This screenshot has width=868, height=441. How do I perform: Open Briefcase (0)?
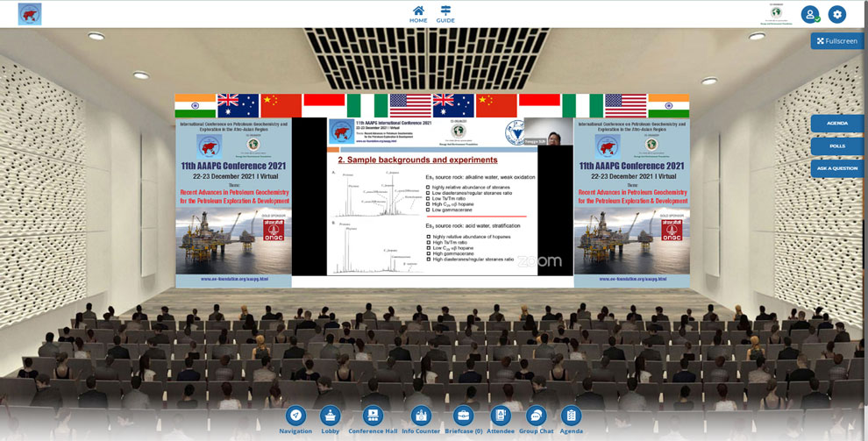tap(463, 420)
